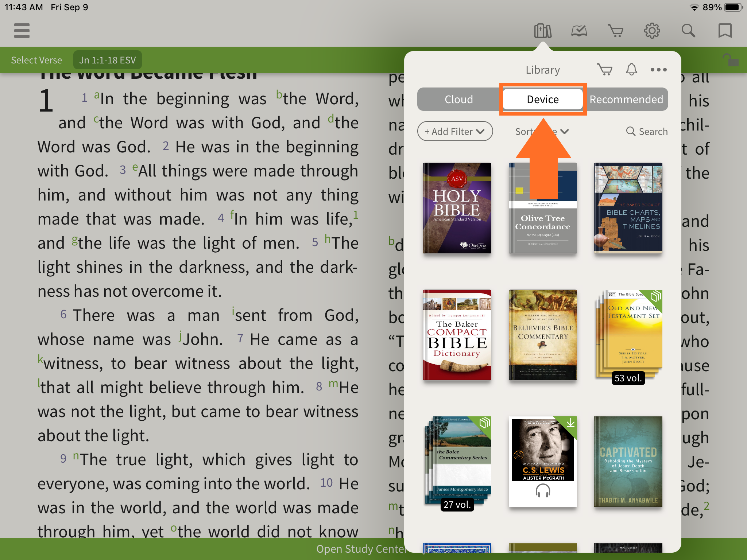Tap the large chapter number 1

click(x=46, y=101)
